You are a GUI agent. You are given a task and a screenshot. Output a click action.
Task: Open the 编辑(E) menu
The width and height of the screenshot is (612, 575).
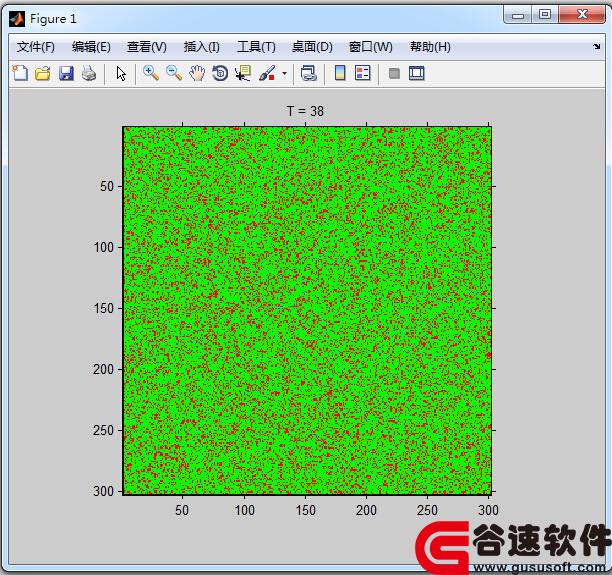coord(91,47)
